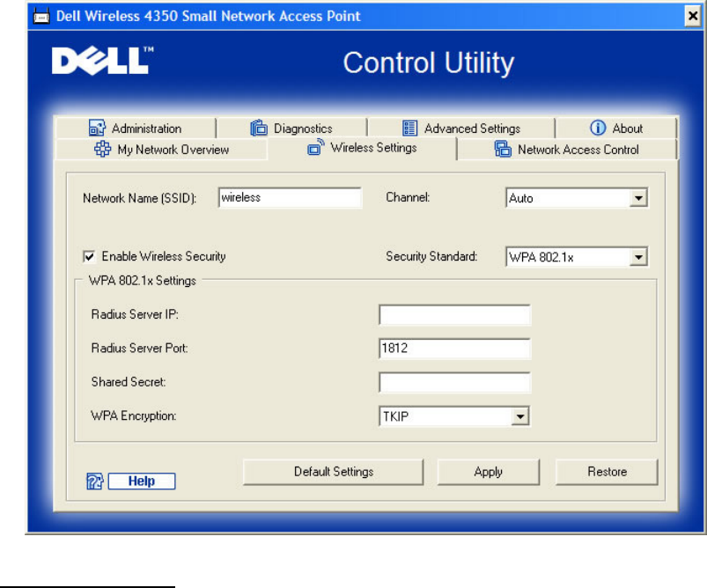Click the Advanced Settings list icon

pyautogui.click(x=409, y=128)
